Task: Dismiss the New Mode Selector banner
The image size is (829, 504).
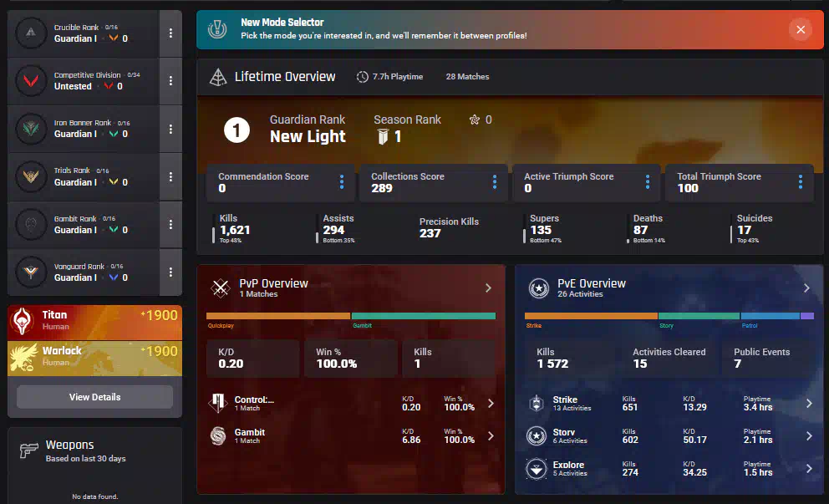Action: (801, 29)
